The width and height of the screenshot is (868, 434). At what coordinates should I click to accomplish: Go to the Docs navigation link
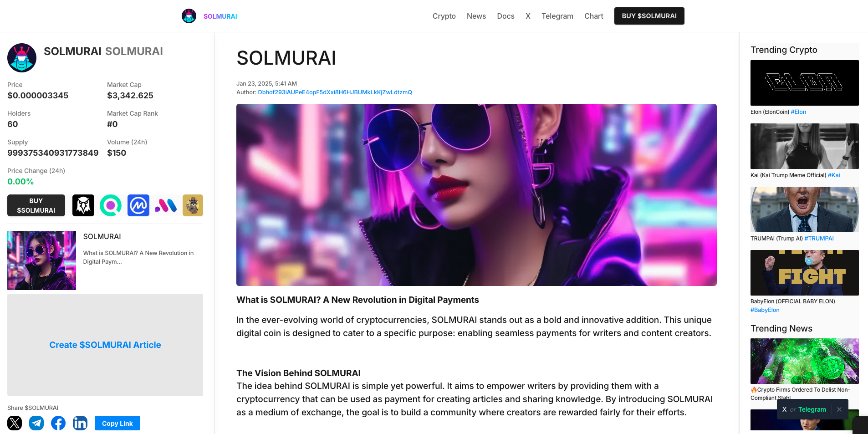[505, 16]
